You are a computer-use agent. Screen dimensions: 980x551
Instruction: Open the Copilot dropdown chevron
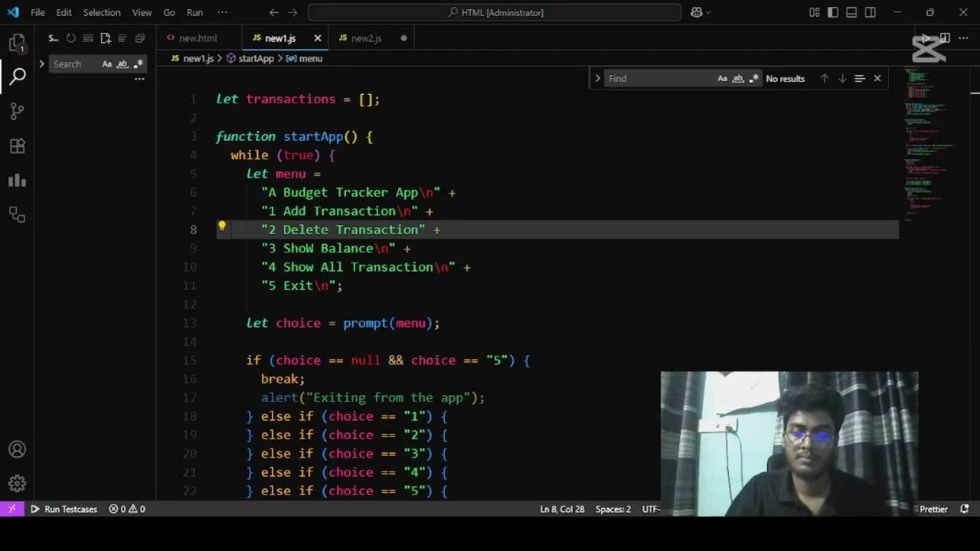708,12
